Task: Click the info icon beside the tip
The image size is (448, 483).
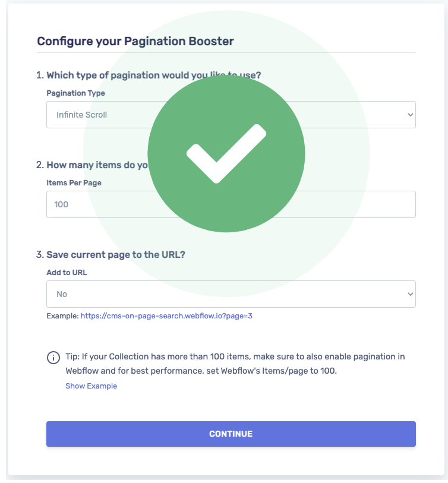Action: point(53,358)
